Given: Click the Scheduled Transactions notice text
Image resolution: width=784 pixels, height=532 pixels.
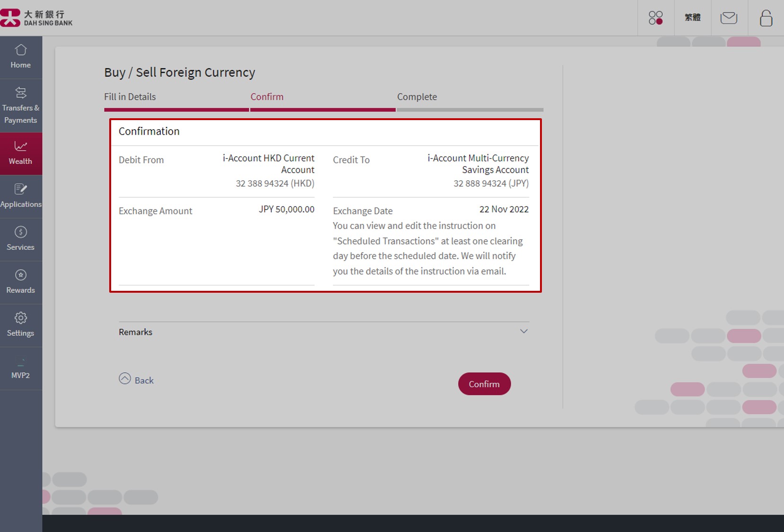Looking at the screenshot, I should tap(428, 248).
